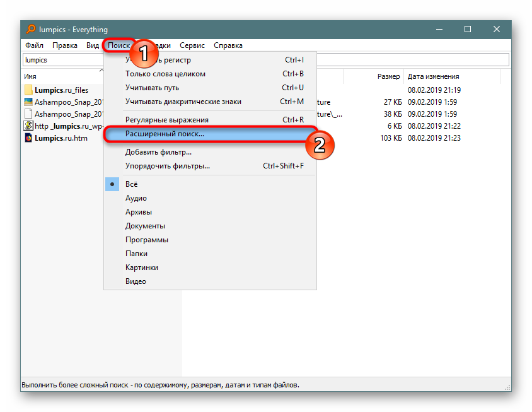This screenshot has width=532, height=412.
Task: Select the Картинки filter
Action: (210, 268)
